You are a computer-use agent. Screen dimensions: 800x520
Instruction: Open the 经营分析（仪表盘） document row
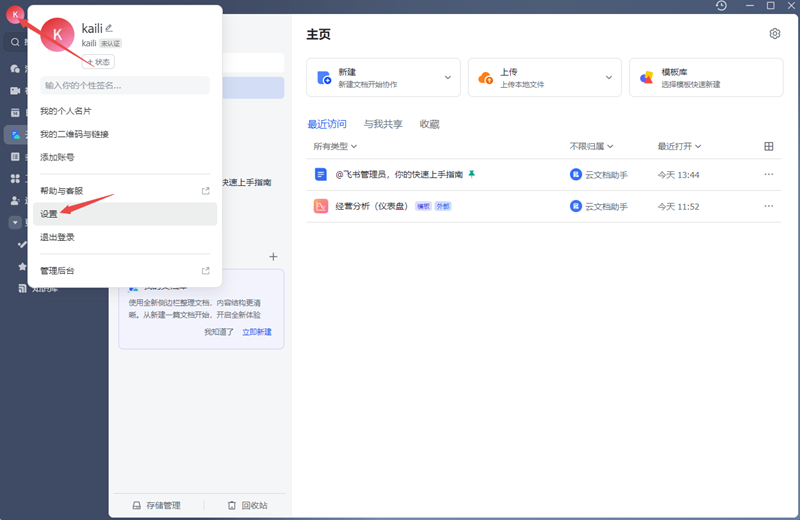pos(543,206)
